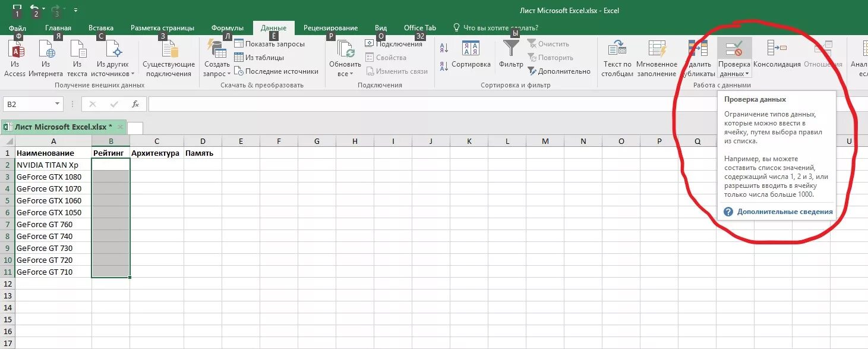Select the GeForce GTX 1060 cell
Screen dimensions: 868x349
(53, 200)
